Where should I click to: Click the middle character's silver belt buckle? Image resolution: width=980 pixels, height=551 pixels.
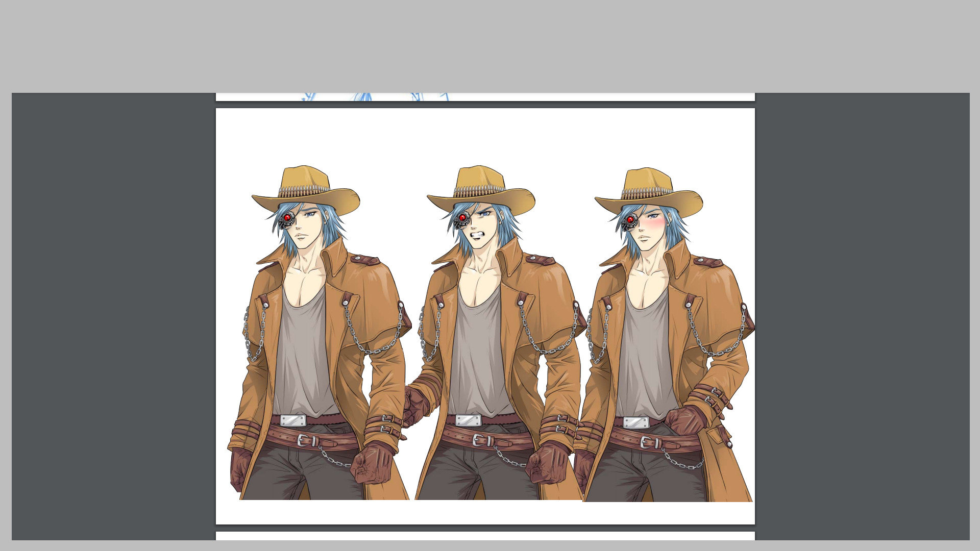click(468, 420)
